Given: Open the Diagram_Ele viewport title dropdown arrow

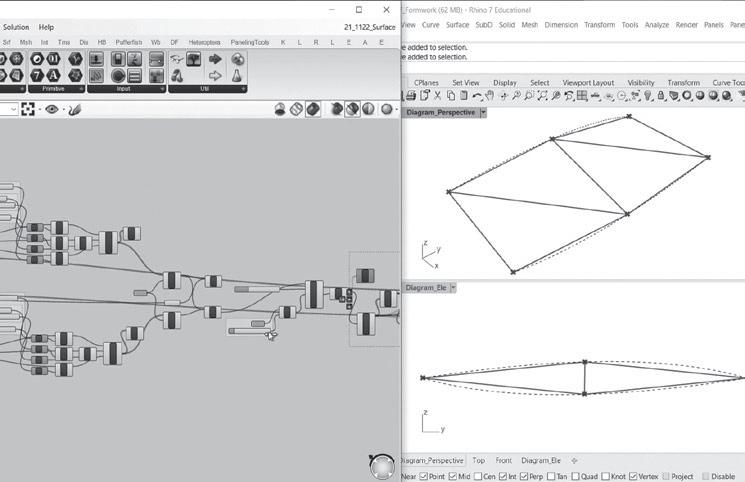Looking at the screenshot, I should [453, 288].
